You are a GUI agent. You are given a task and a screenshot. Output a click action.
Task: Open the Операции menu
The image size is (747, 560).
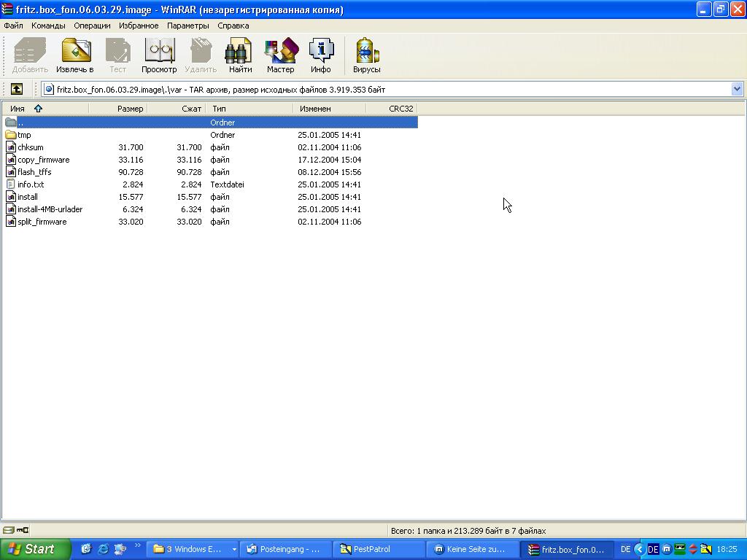point(92,26)
